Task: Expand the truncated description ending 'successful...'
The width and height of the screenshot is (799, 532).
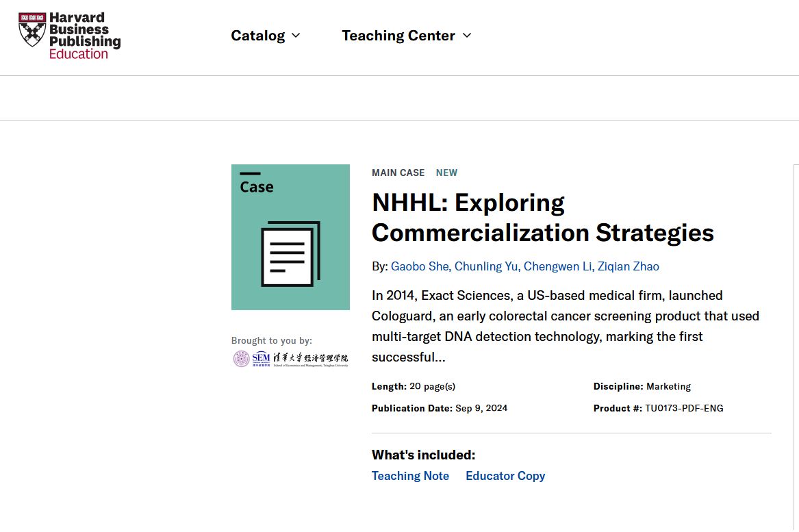Action: coord(409,357)
